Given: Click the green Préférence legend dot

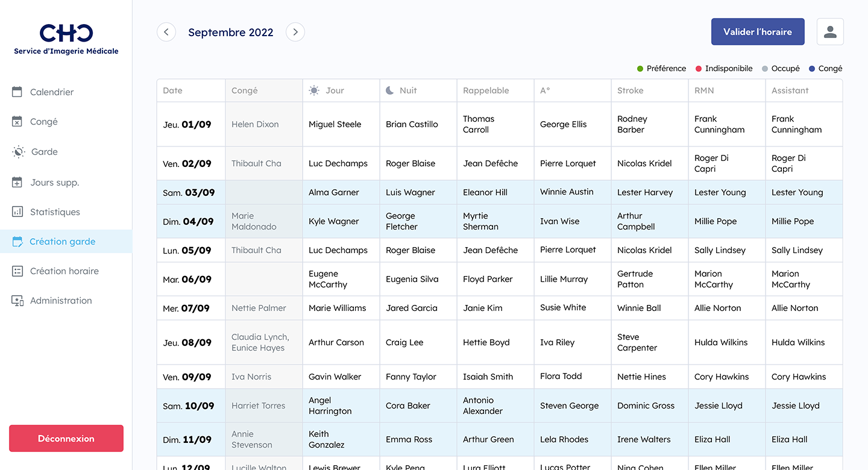Looking at the screenshot, I should (x=640, y=69).
